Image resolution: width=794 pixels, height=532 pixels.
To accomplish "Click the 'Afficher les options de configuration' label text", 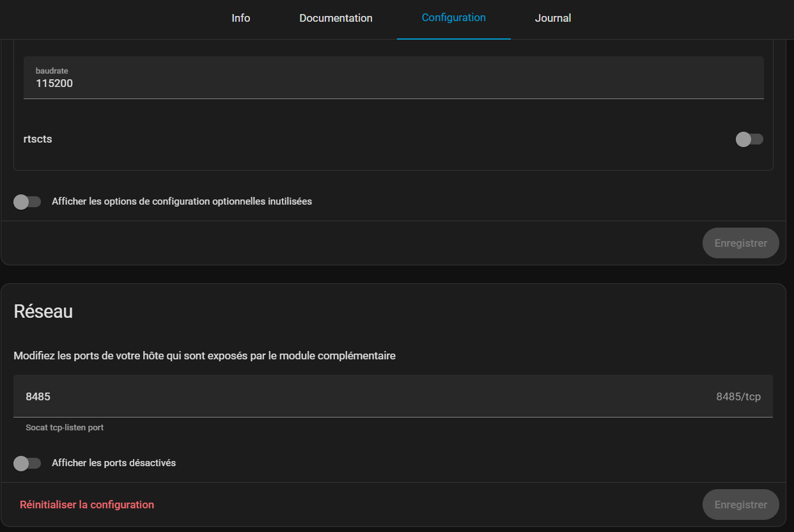I will 182,201.
